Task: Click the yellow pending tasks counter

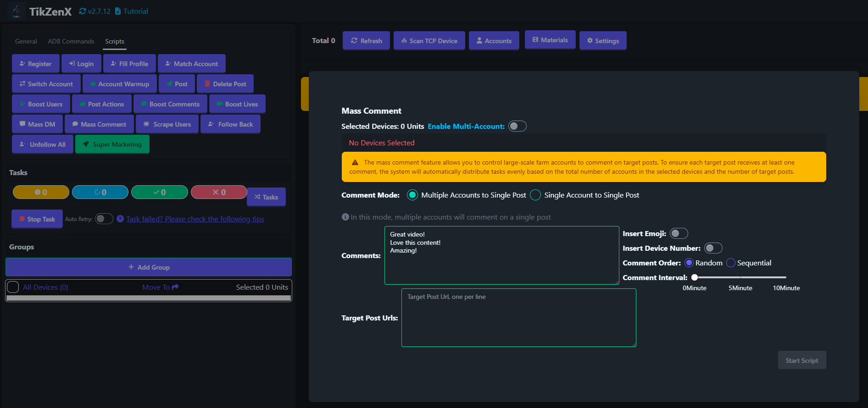Action: (x=41, y=192)
